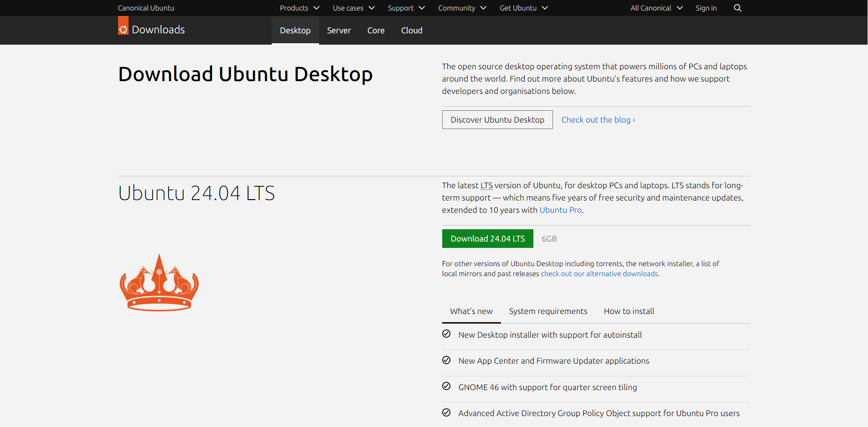Expand the Support dropdown menu
Viewport: 868px width, 427px height.
click(406, 8)
